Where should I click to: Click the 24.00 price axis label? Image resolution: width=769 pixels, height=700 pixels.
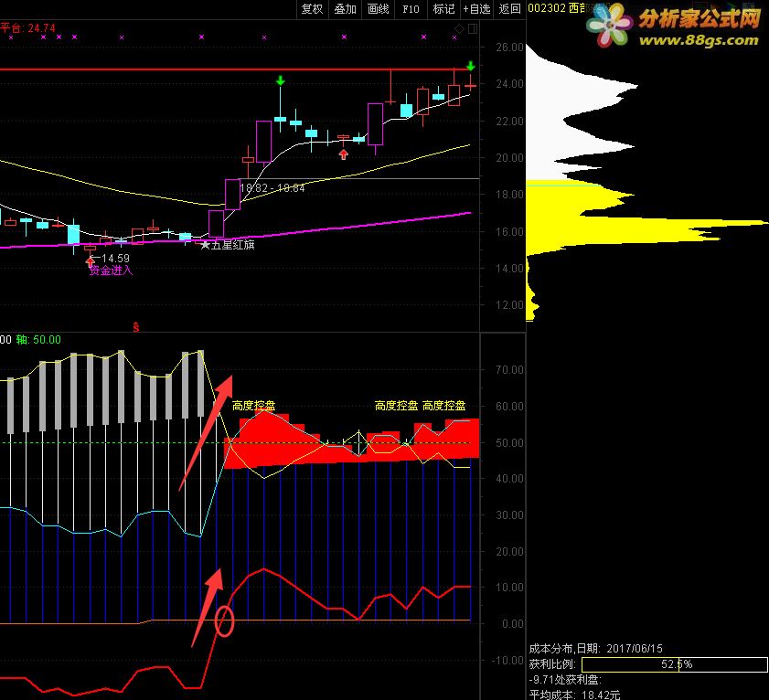pyautogui.click(x=509, y=84)
